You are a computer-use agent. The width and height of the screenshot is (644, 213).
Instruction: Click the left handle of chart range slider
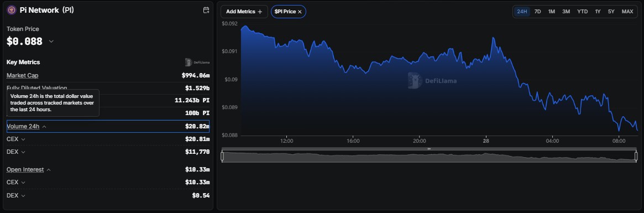click(222, 156)
